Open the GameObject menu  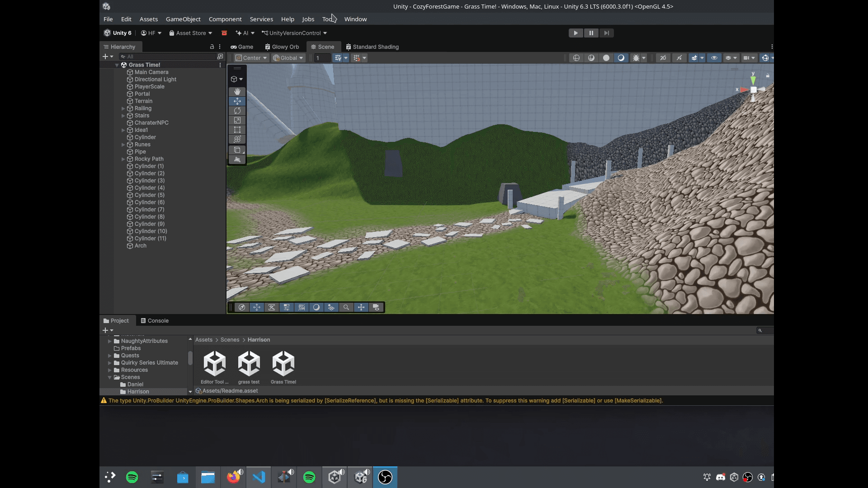pyautogui.click(x=183, y=19)
